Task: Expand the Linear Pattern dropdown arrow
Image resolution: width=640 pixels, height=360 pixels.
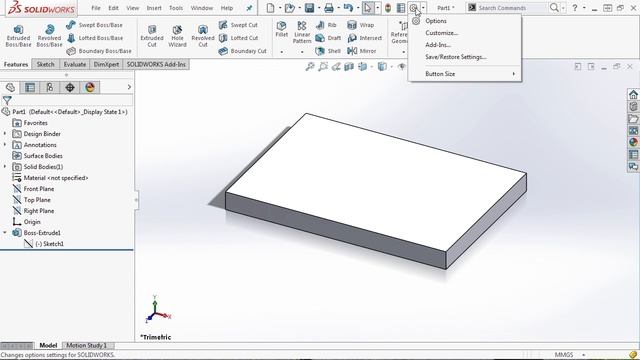Action: (x=302, y=52)
